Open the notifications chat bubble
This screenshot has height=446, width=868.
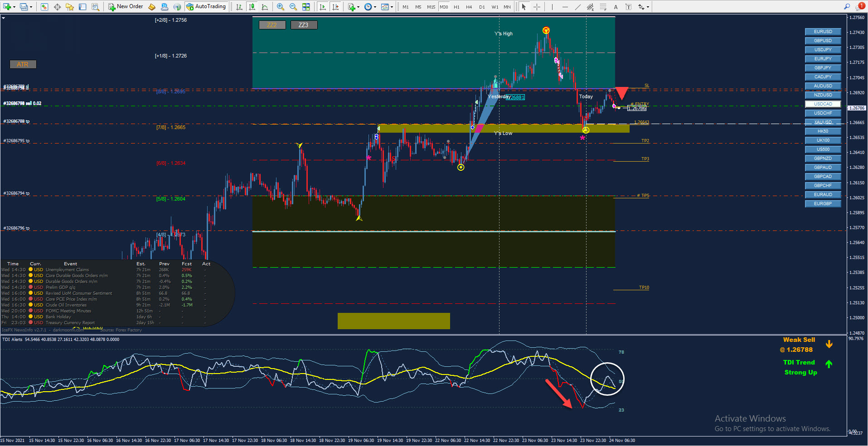pos(860,6)
